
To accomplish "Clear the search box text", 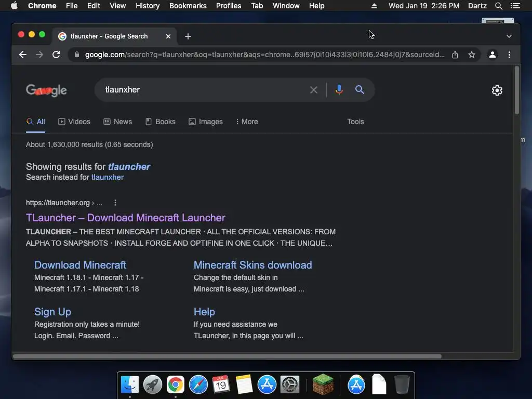I will tap(313, 90).
